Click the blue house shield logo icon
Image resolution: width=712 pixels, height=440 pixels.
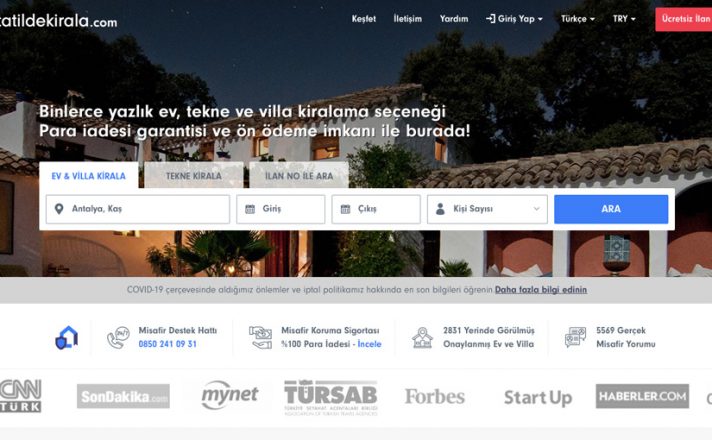click(67, 337)
